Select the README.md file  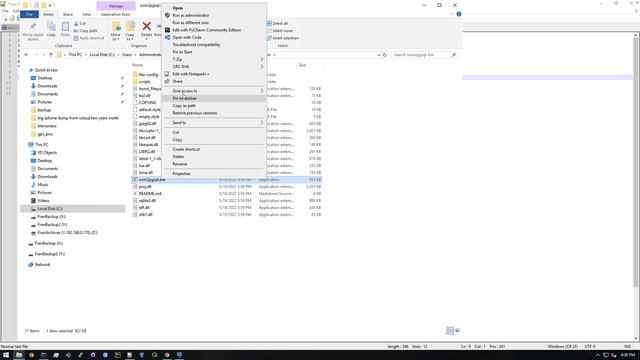tap(150, 193)
